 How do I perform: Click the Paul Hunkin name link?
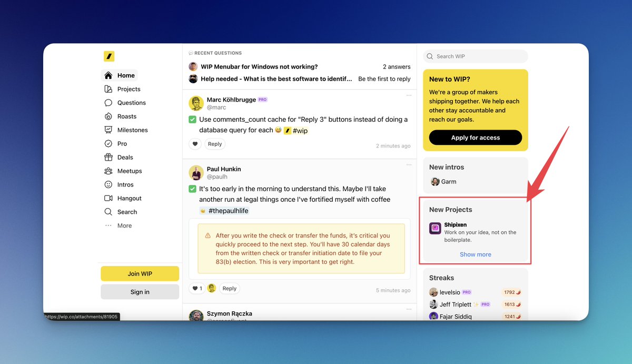[224, 169]
